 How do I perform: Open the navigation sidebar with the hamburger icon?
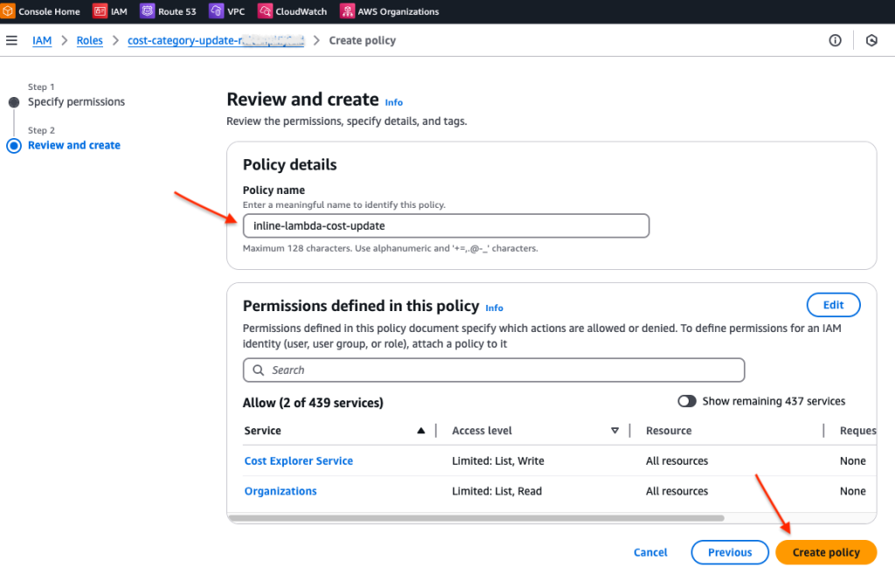pyautogui.click(x=11, y=39)
